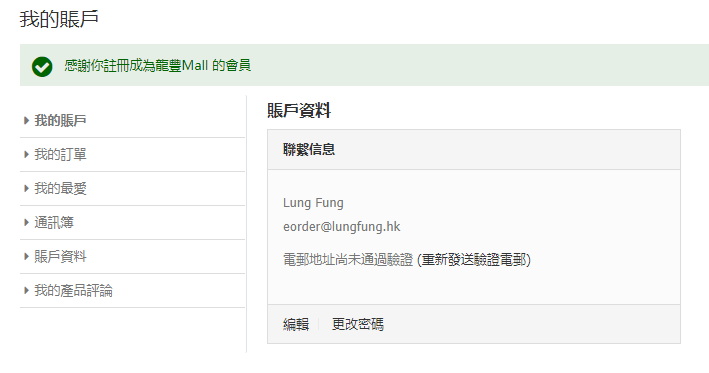Click the eorder@lungfung.hk email address
Viewport: 709px width, 373px height.
(x=341, y=227)
